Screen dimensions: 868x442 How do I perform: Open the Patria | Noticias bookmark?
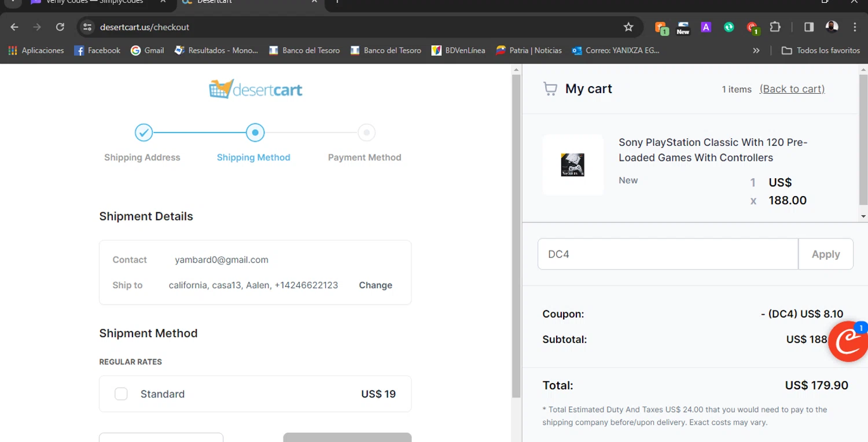tap(529, 50)
